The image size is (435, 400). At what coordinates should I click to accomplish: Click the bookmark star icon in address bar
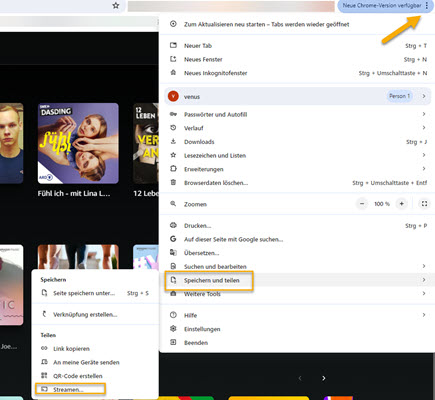coord(116,5)
